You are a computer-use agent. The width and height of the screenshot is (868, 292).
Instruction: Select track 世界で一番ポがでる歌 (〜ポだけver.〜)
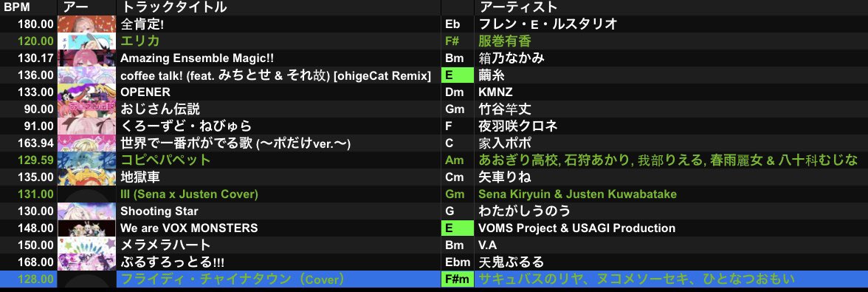[x=235, y=143]
